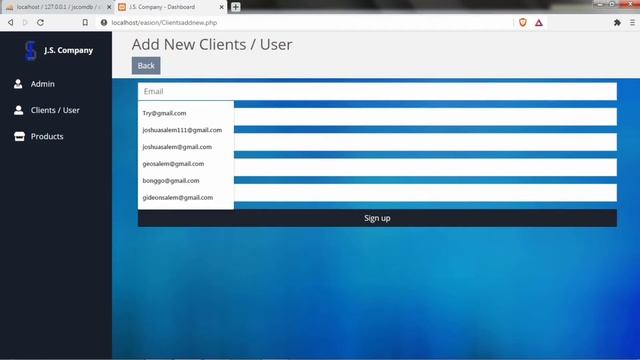This screenshot has width=640, height=360.
Task: Click the Back button
Action: point(146,66)
